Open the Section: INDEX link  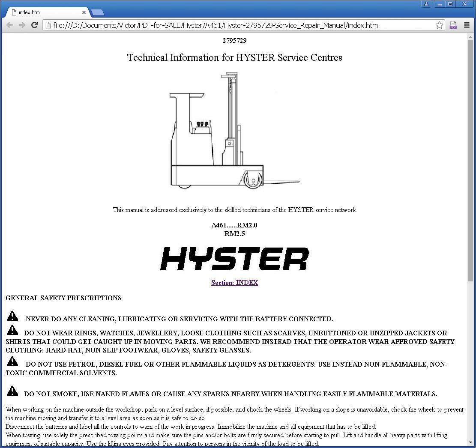[x=234, y=283]
